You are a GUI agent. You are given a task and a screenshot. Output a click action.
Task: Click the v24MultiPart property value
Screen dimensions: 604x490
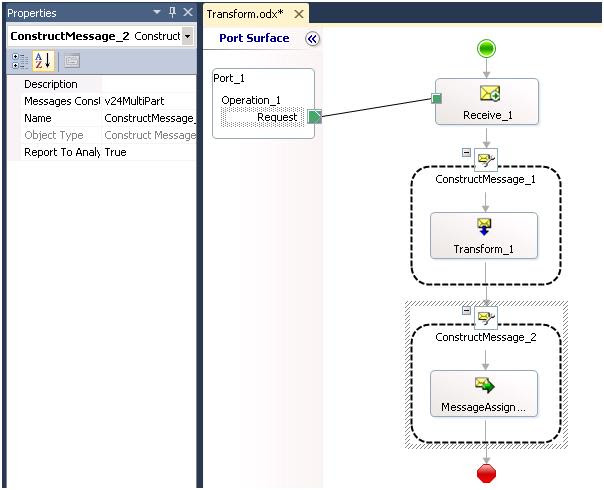click(x=134, y=101)
